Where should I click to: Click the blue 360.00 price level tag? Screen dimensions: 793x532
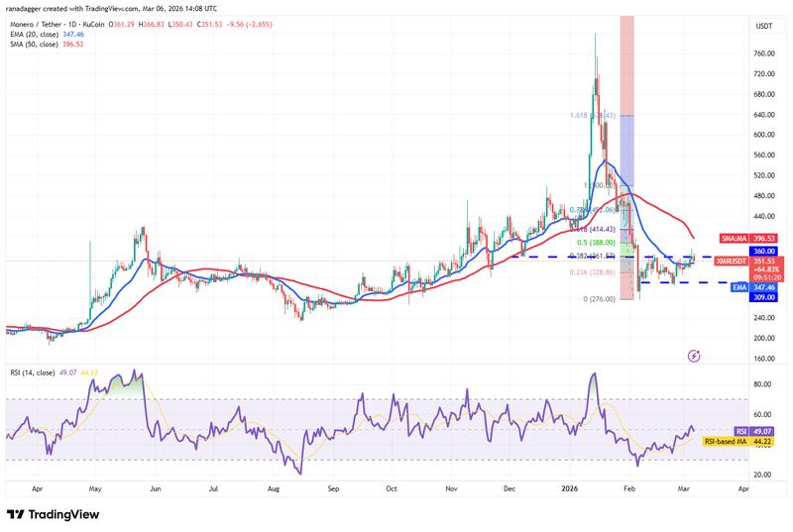coord(763,251)
